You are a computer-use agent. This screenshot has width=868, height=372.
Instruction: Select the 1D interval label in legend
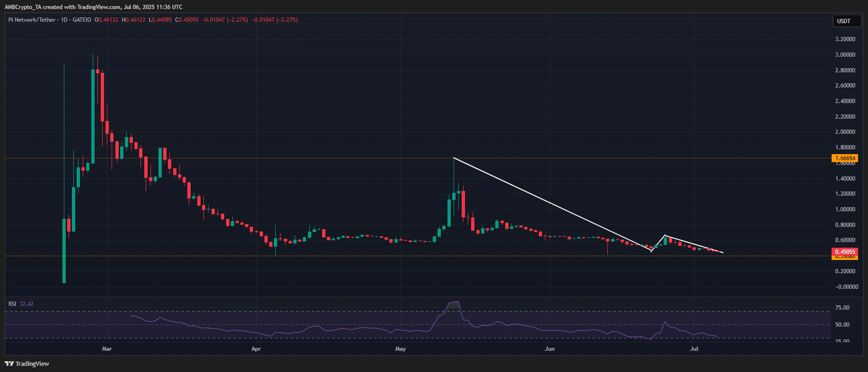pyautogui.click(x=64, y=20)
